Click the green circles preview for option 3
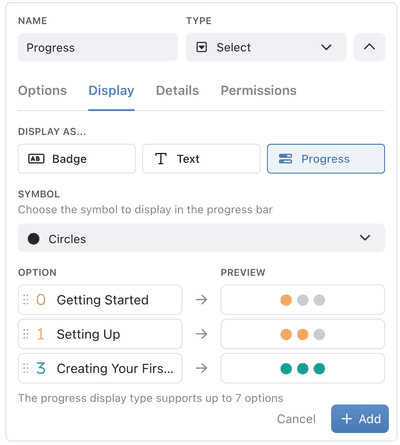 coord(303,369)
